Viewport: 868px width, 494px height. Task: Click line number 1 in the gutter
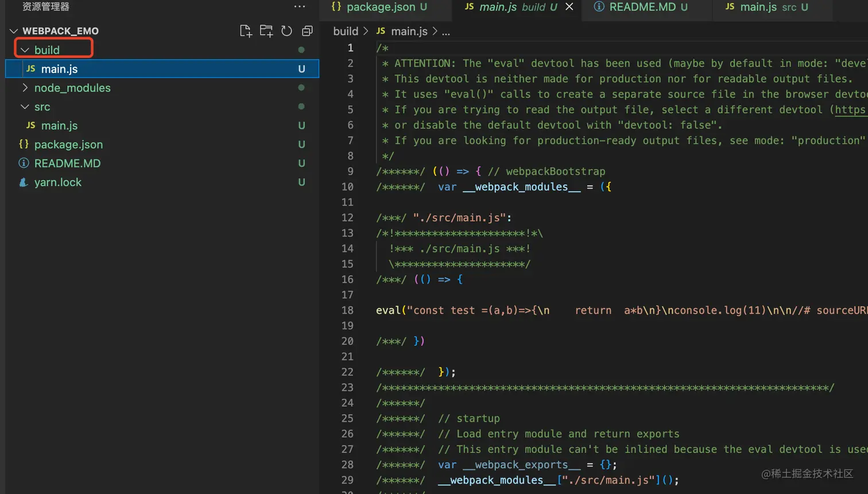[350, 48]
